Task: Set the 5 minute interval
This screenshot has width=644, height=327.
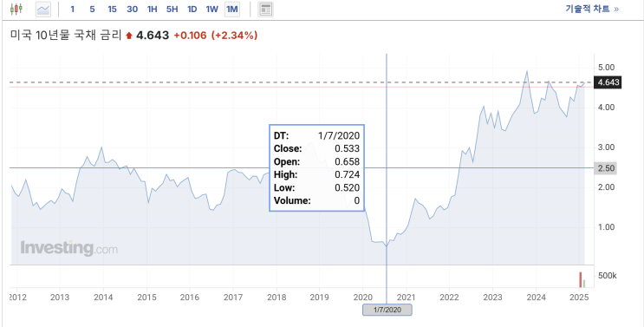Action: [92, 9]
